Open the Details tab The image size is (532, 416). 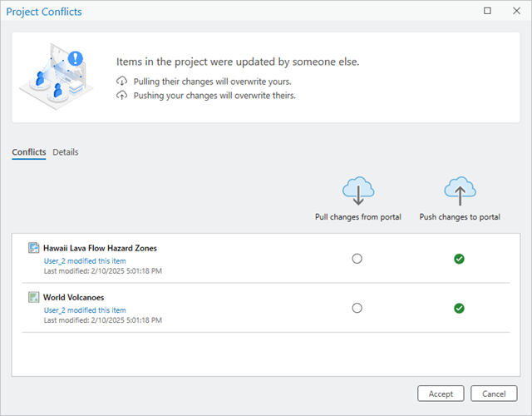point(66,152)
